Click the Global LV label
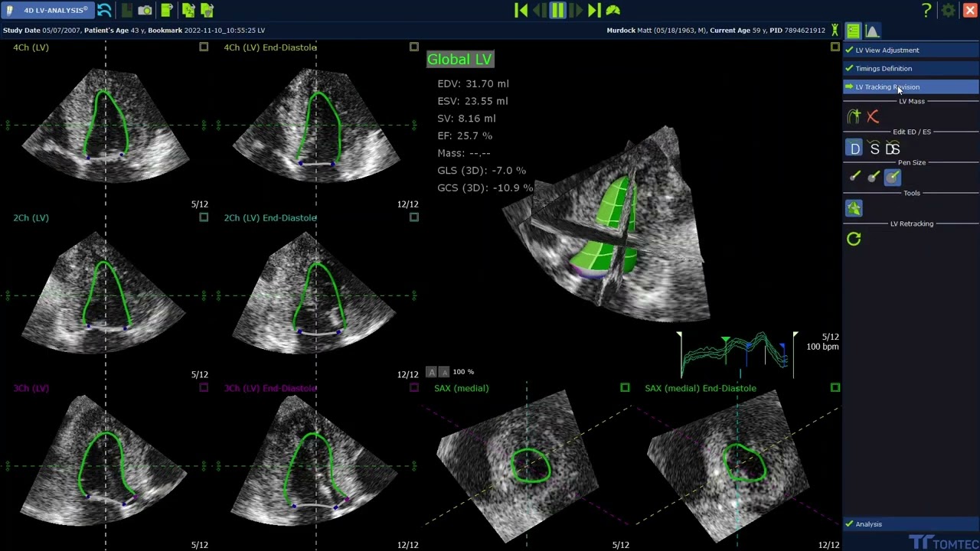980x551 pixels. 459,60
